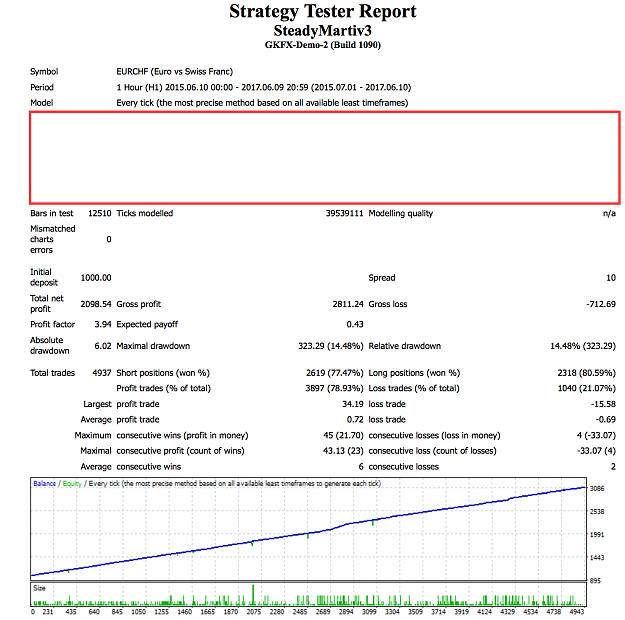Click the Equity legend label in chart
Viewport: 625px width, 620px height.
[72, 484]
